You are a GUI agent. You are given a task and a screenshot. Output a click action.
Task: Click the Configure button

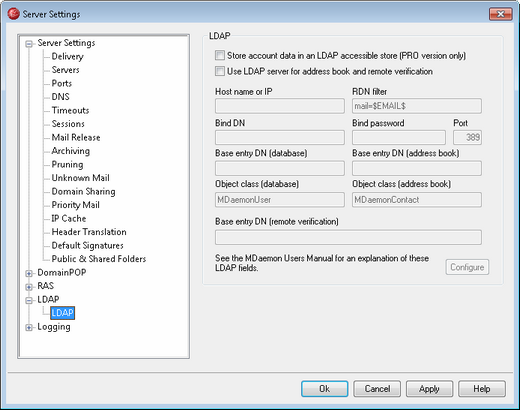coord(467,267)
